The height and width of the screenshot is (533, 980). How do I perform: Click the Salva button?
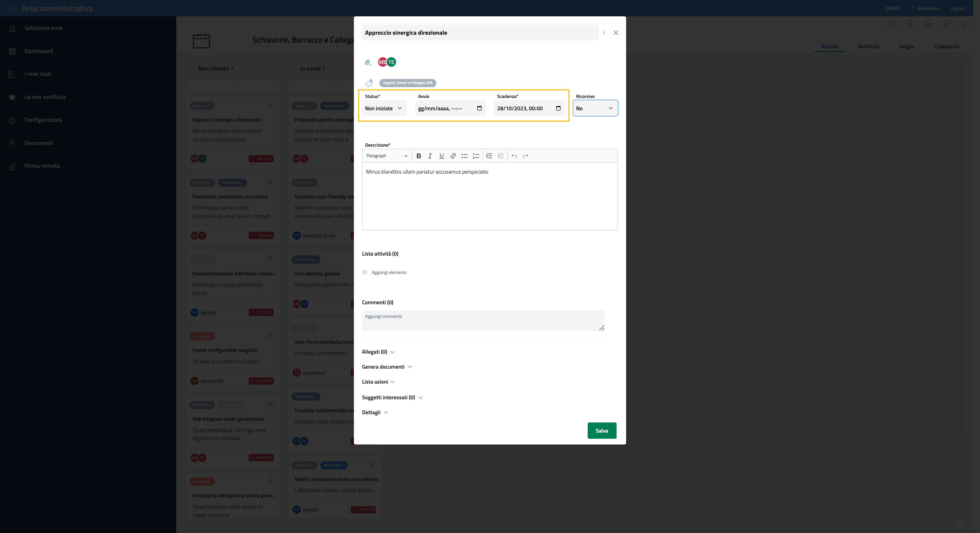[602, 431]
